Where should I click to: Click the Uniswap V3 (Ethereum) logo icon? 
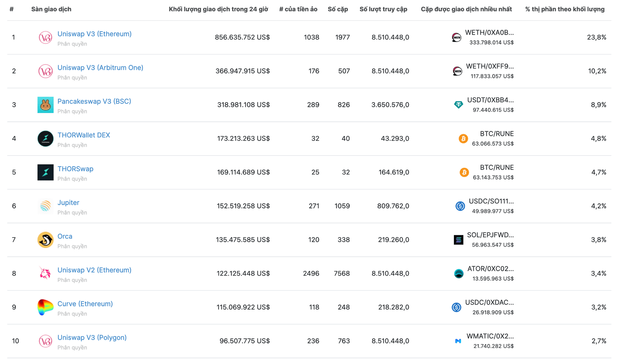[46, 38]
